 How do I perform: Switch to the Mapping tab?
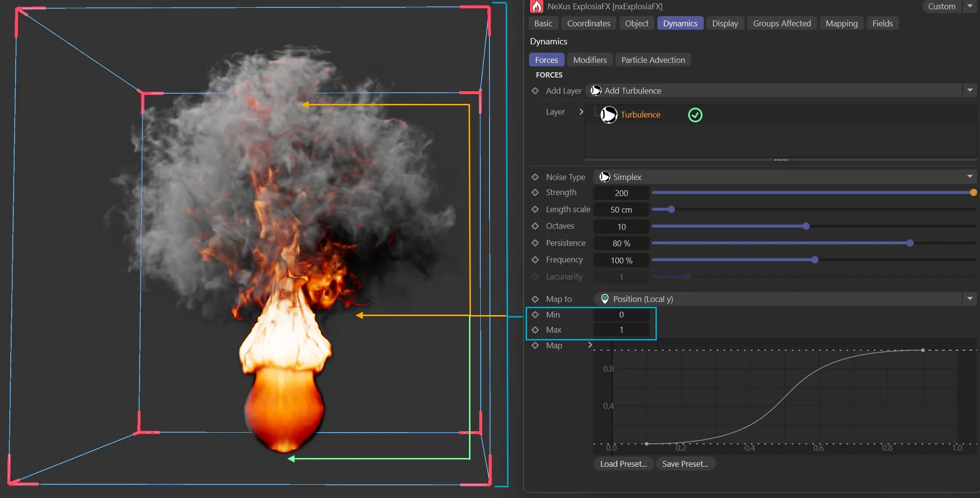point(841,23)
